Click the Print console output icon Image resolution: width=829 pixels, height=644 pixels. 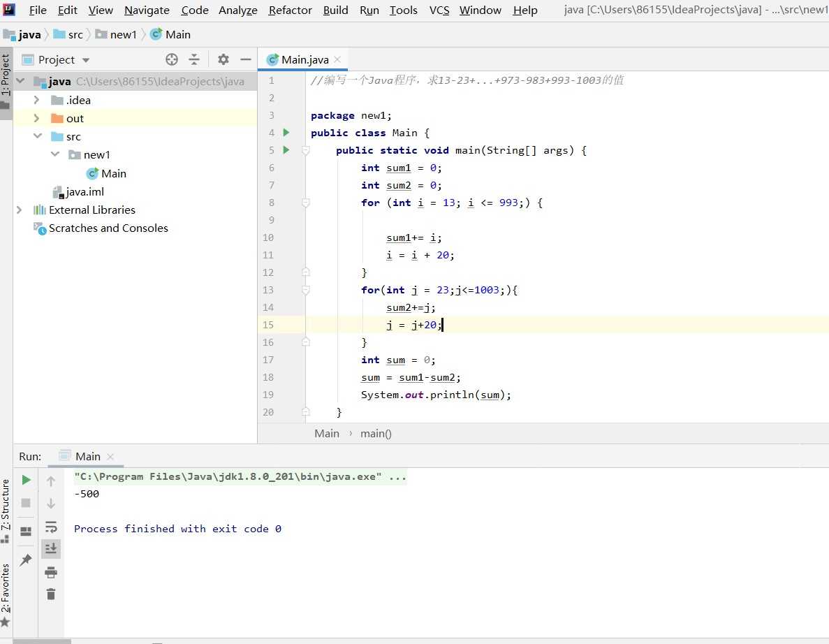click(x=51, y=572)
